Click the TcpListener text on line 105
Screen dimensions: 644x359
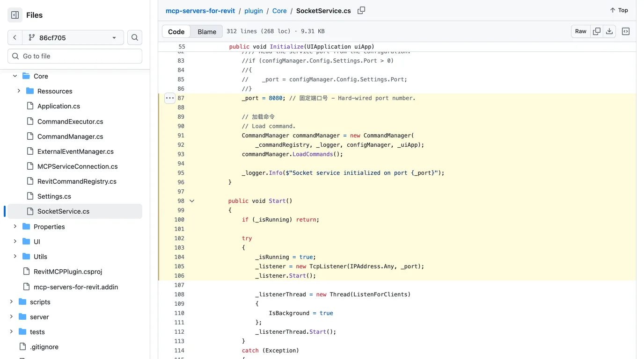click(328, 266)
